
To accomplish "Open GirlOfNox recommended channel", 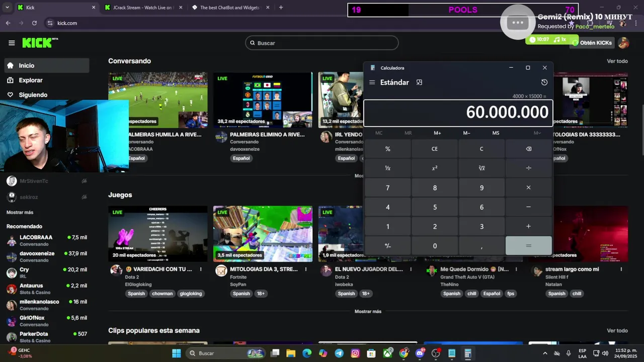I will click(47, 321).
